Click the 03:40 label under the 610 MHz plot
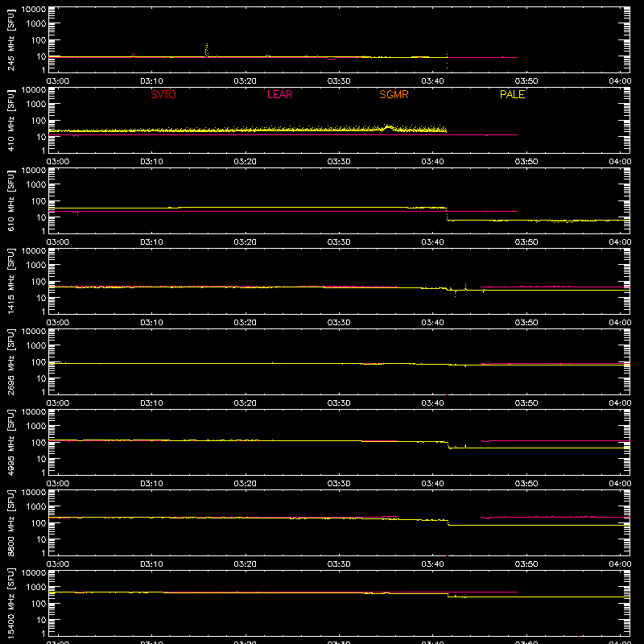644x644 pixels. [432, 242]
